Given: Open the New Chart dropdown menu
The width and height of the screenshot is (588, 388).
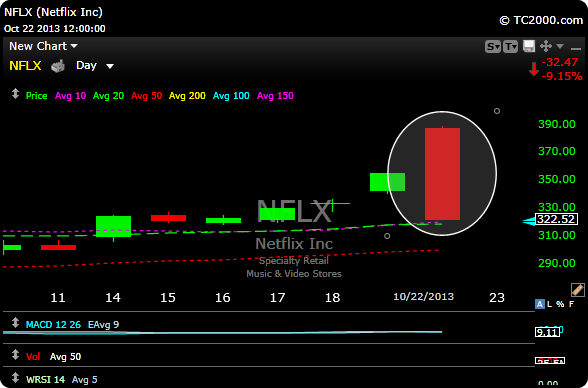Looking at the screenshot, I should pyautogui.click(x=43, y=46).
